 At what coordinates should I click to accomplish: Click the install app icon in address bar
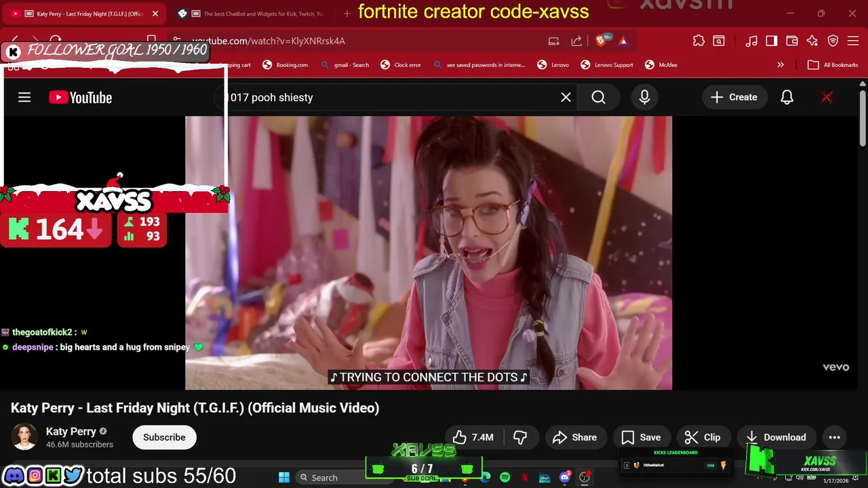(x=554, y=41)
